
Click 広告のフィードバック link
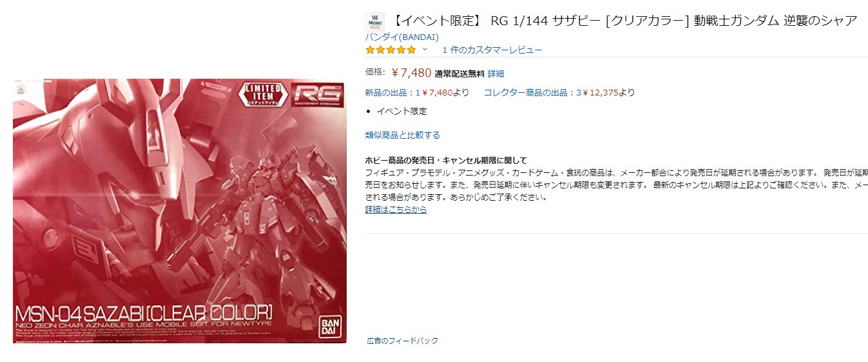point(403,340)
